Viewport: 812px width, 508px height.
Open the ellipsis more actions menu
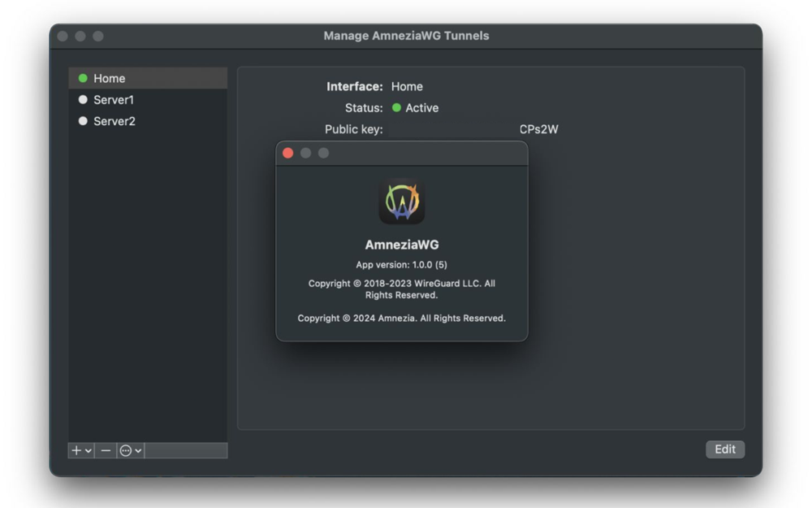point(131,450)
